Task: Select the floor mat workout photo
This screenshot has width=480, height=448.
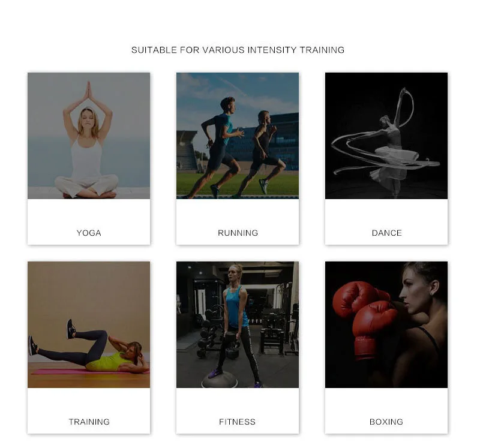Action: pyautogui.click(x=89, y=324)
